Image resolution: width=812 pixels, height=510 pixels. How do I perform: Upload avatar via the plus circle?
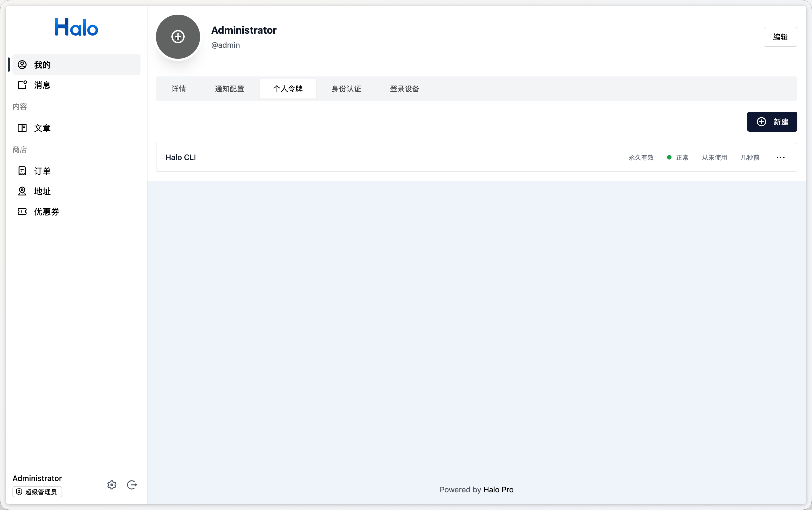(x=178, y=37)
